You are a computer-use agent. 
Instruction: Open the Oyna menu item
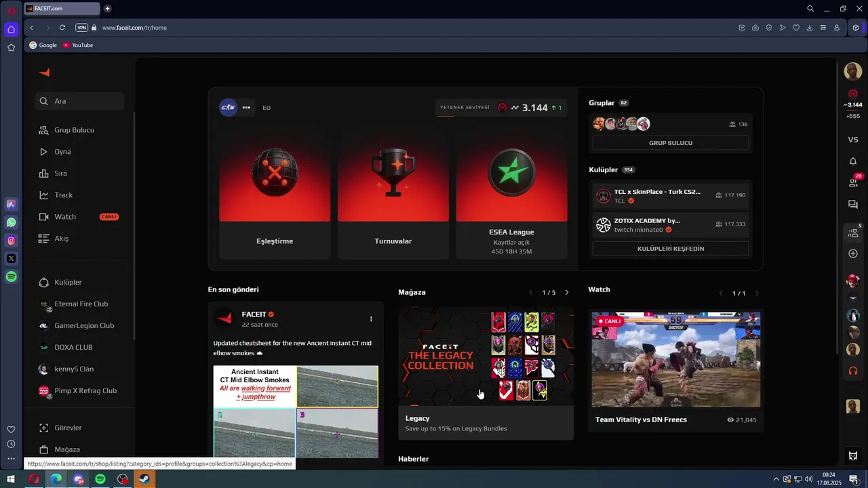62,152
